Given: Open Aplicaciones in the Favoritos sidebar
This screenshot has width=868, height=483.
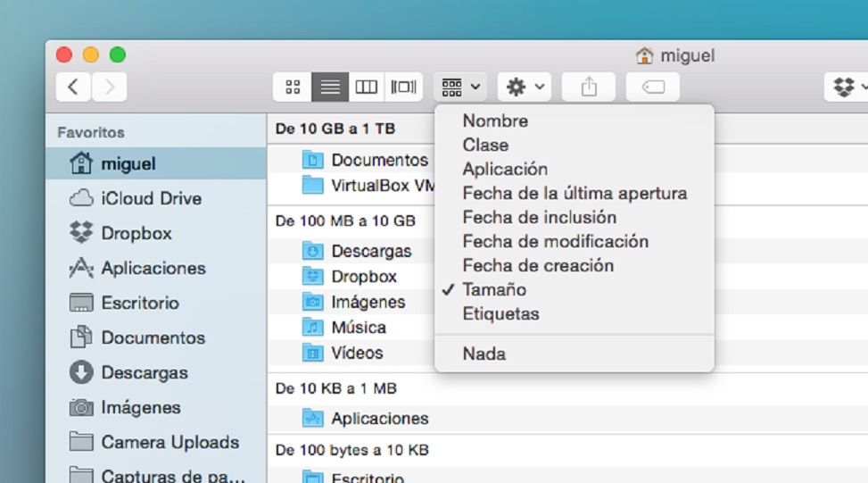Looking at the screenshot, I should pyautogui.click(x=153, y=268).
